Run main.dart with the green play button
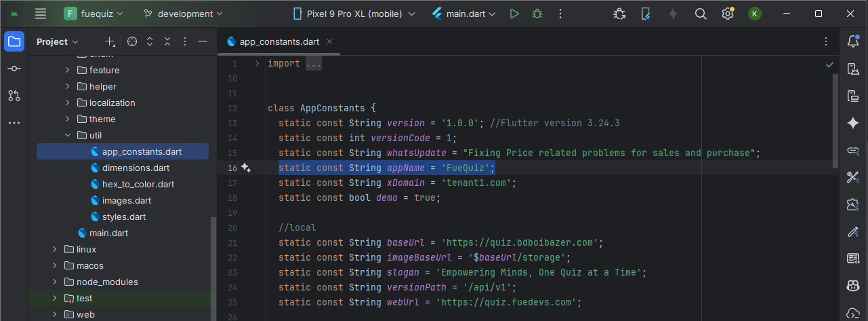 coord(514,14)
